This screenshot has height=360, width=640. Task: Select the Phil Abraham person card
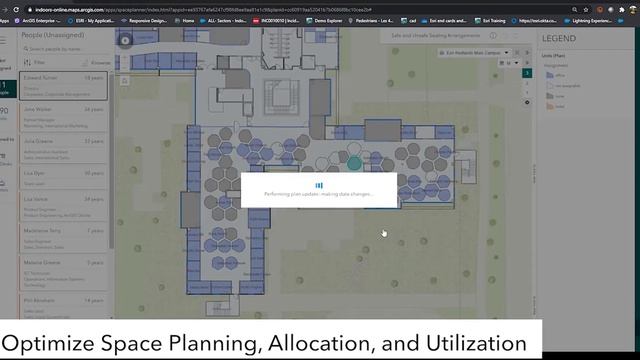tap(63, 307)
